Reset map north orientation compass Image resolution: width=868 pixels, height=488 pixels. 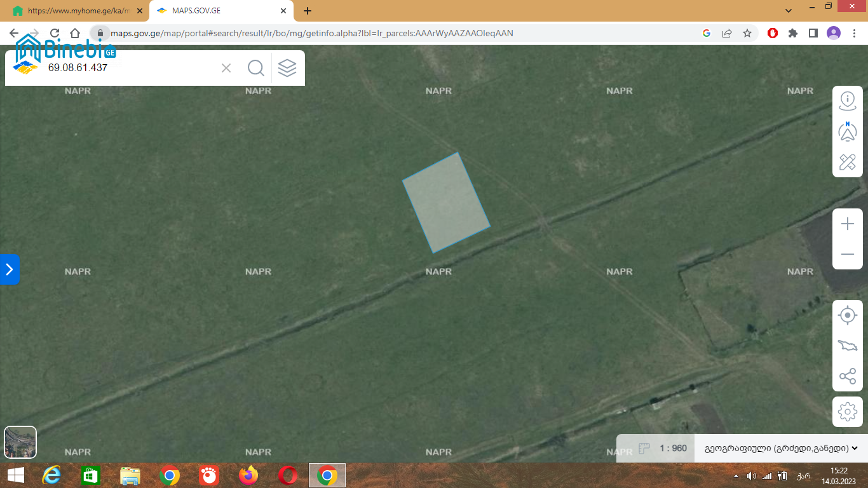[848, 132]
